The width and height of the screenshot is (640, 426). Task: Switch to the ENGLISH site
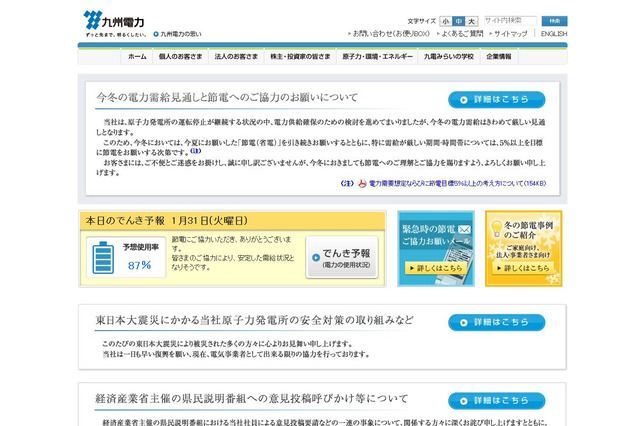pos(554,34)
